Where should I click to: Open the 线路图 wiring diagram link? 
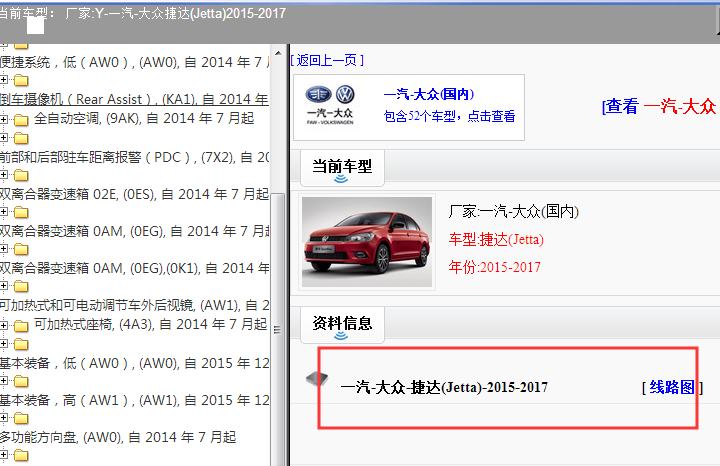(x=672, y=387)
